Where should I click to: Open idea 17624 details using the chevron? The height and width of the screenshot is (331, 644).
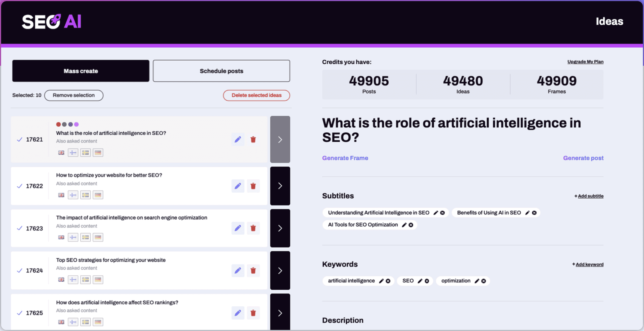(280, 271)
